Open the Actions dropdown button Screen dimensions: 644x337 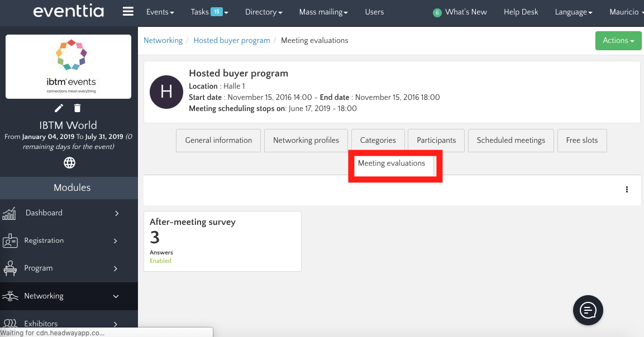point(618,41)
